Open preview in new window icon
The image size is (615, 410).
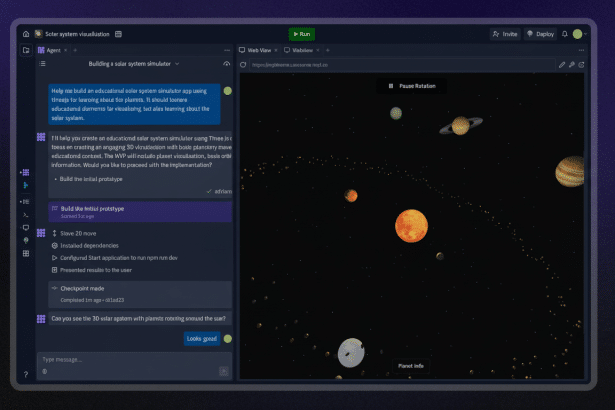coord(581,65)
